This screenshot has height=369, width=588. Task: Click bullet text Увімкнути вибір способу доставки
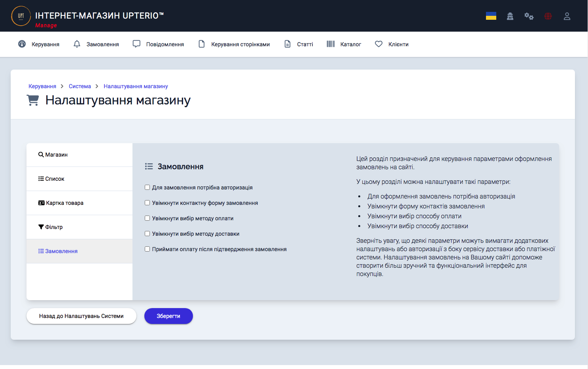(x=418, y=226)
